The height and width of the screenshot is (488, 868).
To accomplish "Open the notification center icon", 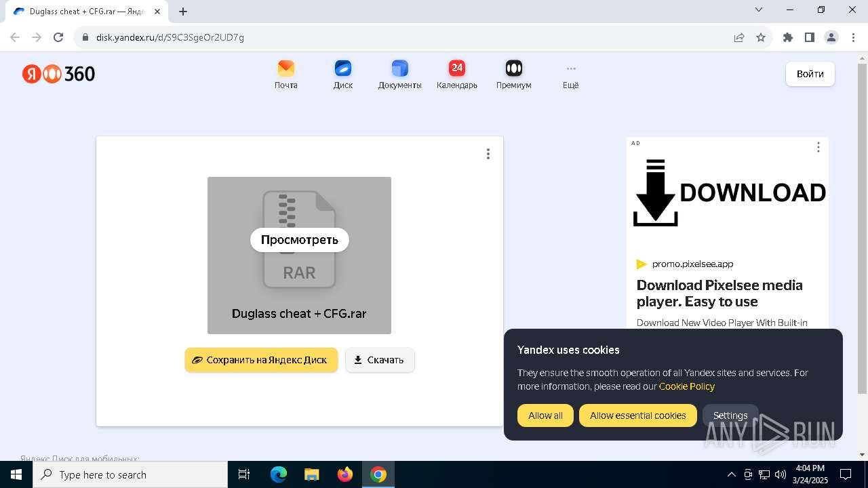I will coord(846,474).
